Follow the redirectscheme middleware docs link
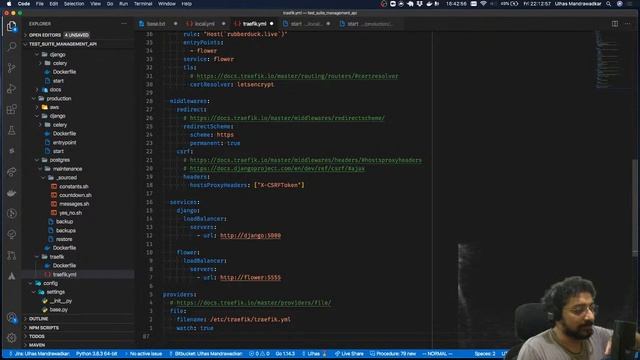 (x=287, y=118)
